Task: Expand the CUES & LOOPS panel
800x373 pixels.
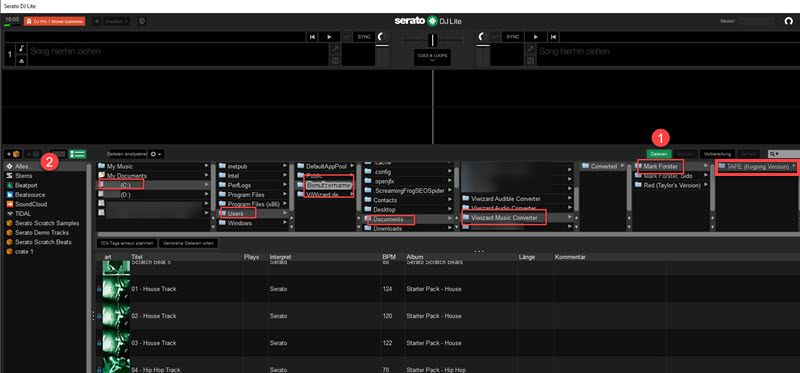Action: 432,57
